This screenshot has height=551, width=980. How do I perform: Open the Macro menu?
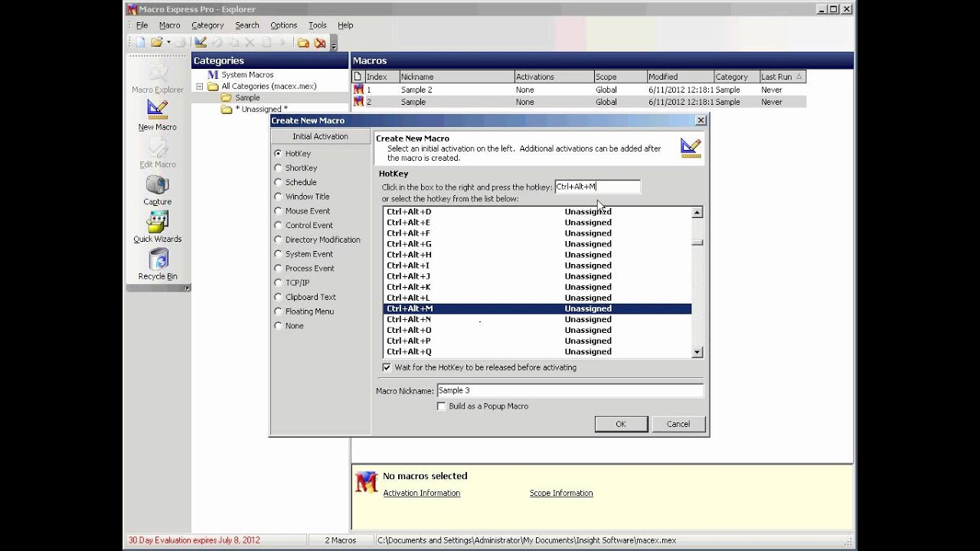point(169,25)
